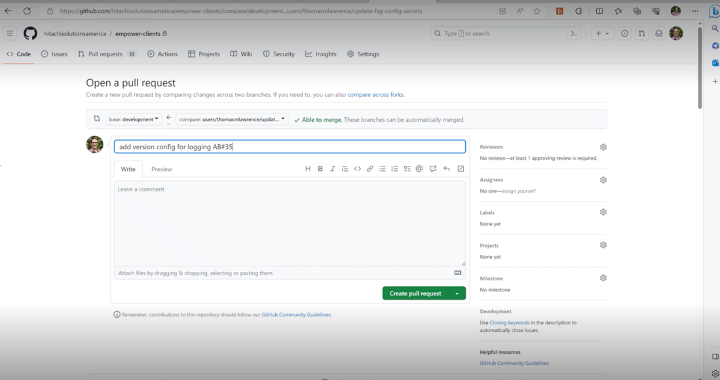Open the compare branch dropdown
Viewport: 720px width, 380px height.
tap(232, 119)
